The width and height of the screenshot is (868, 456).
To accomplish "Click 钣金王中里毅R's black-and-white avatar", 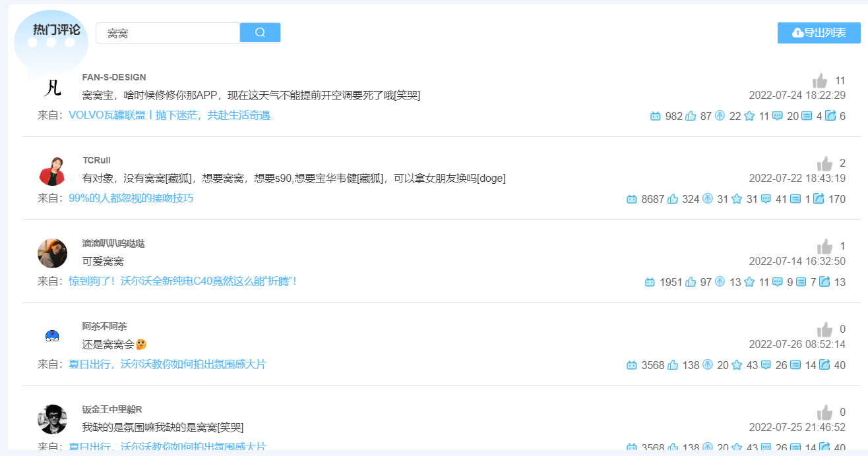I will click(52, 419).
